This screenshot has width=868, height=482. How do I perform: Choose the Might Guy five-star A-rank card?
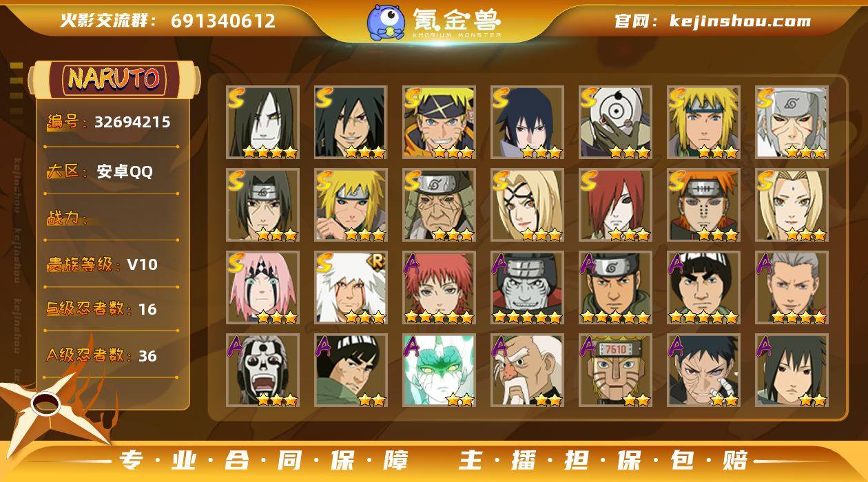click(703, 288)
